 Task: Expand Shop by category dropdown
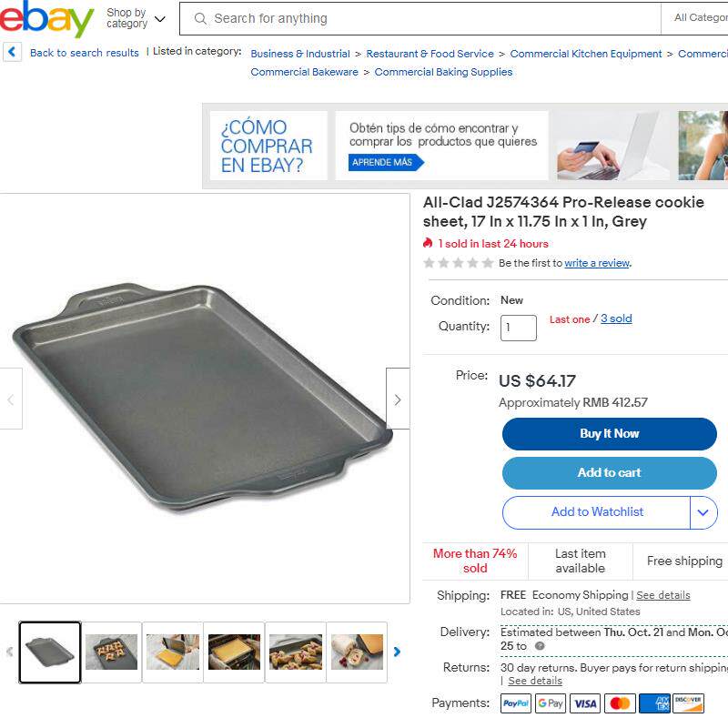[136, 18]
